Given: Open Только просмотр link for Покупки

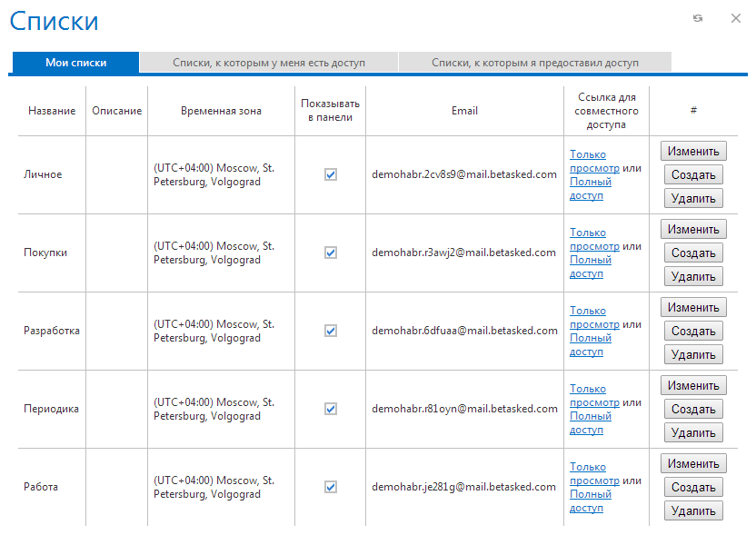Looking at the screenshot, I should pyautogui.click(x=594, y=240).
